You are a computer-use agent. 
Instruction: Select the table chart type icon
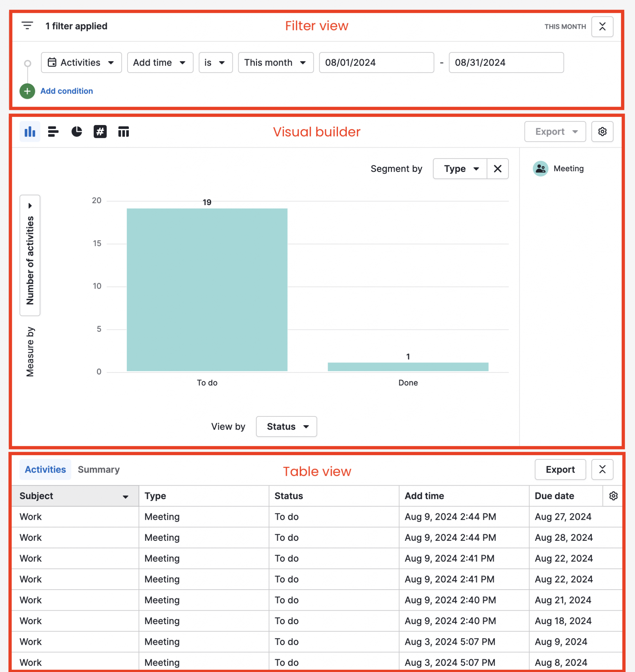(x=123, y=132)
